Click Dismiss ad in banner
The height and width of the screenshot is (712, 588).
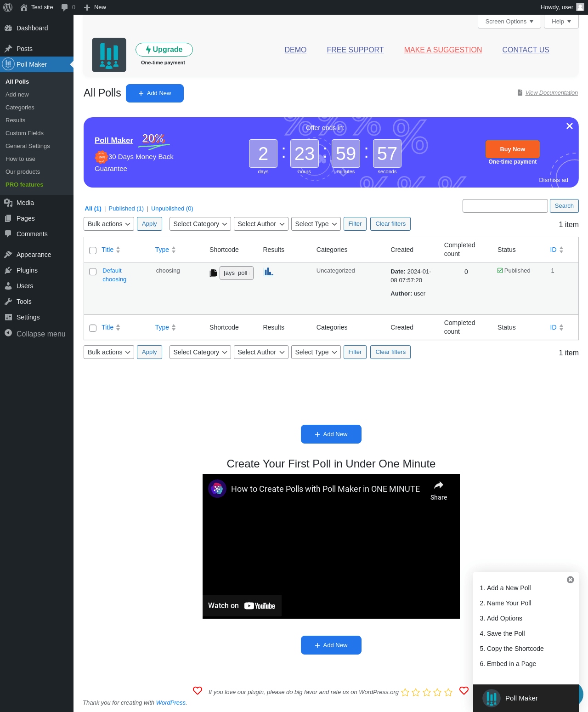pos(554,180)
